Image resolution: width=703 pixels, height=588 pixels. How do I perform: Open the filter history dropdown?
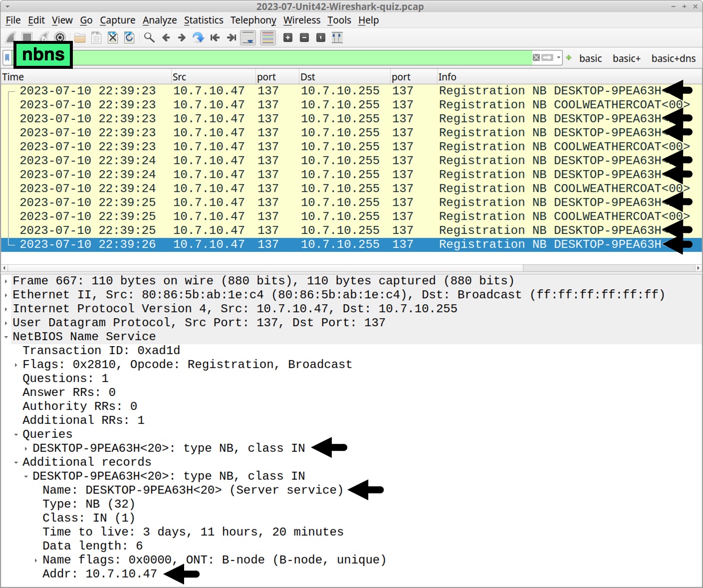click(558, 58)
